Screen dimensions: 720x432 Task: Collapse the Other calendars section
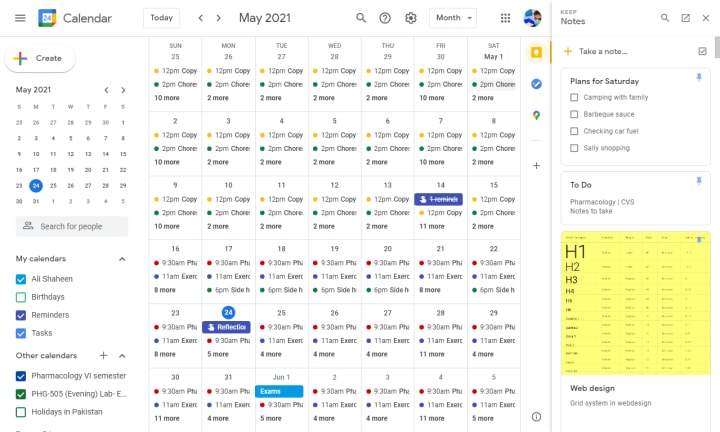(x=122, y=355)
